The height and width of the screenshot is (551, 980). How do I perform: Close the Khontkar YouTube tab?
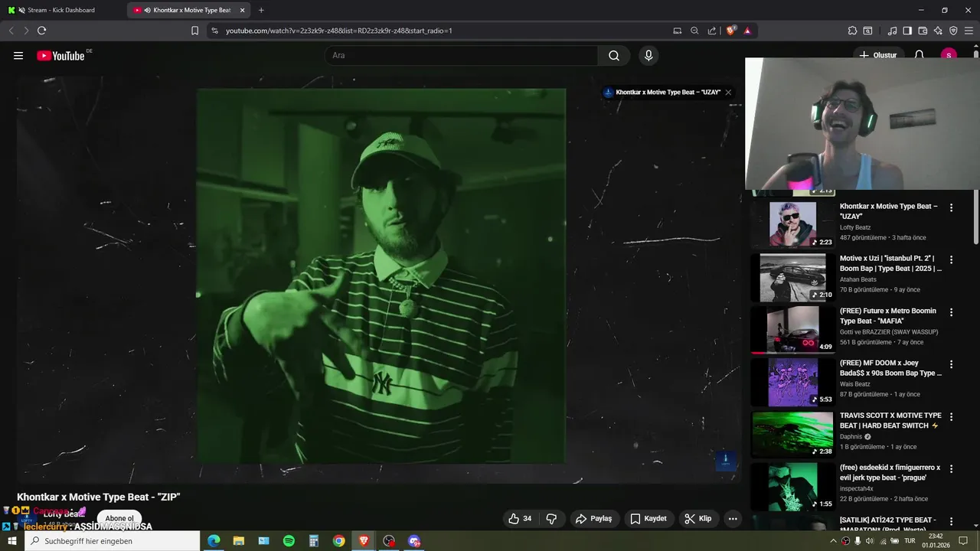coord(243,10)
